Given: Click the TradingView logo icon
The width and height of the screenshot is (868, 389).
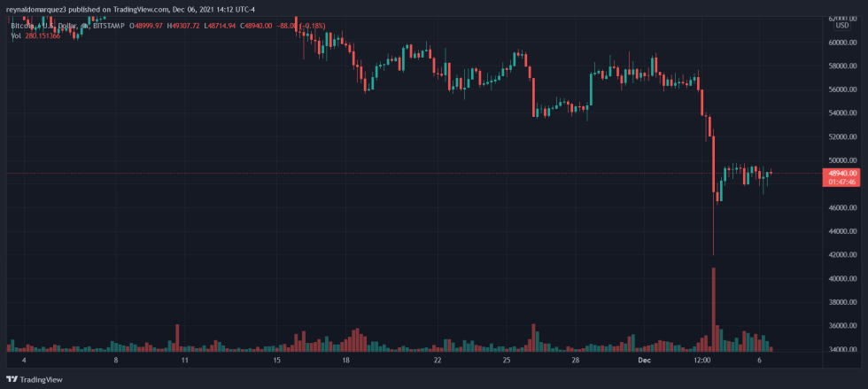Looking at the screenshot, I should click(x=12, y=379).
